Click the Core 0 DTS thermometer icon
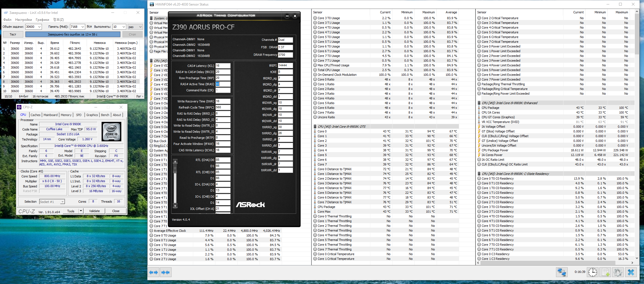Viewport: 644px width, 284px height. (315, 131)
